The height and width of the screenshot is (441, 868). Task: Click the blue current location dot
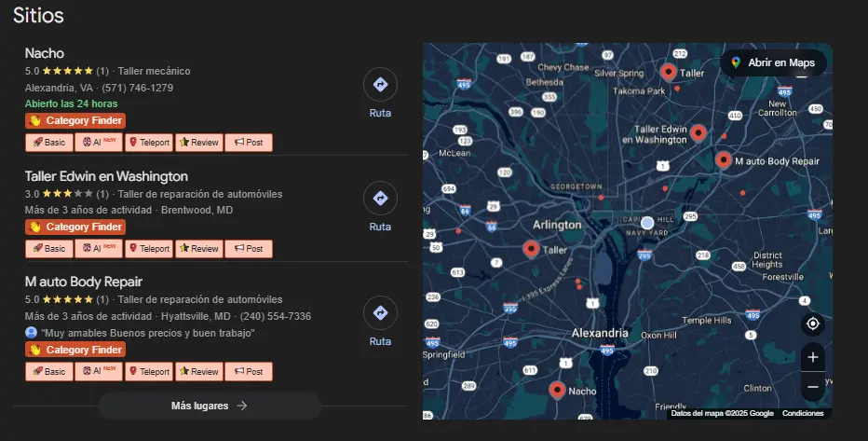tap(647, 223)
